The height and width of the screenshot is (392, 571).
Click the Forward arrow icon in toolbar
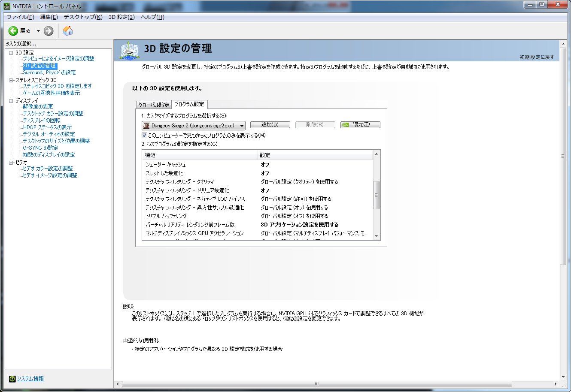click(x=49, y=31)
